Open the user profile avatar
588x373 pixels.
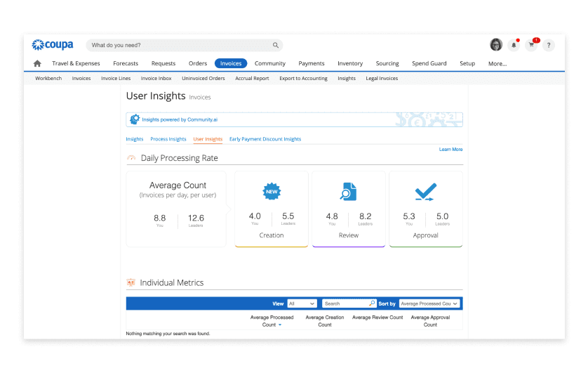coord(496,45)
